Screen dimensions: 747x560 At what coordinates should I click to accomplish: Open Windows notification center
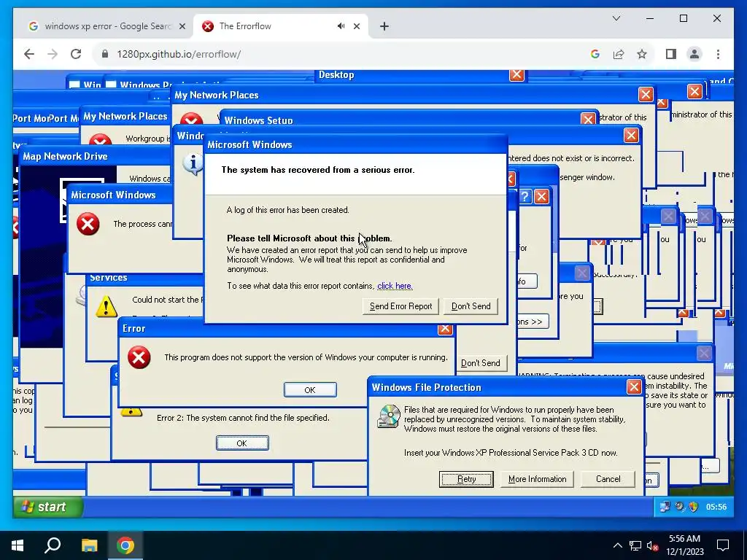[x=723, y=545]
